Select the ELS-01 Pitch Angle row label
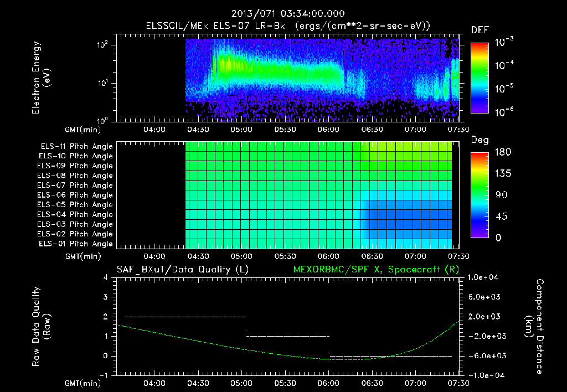 76,244
